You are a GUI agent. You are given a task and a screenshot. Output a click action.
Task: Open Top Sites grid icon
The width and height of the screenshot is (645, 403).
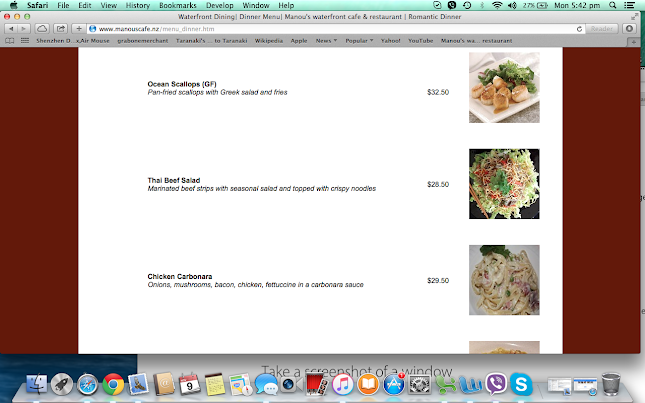[25, 41]
